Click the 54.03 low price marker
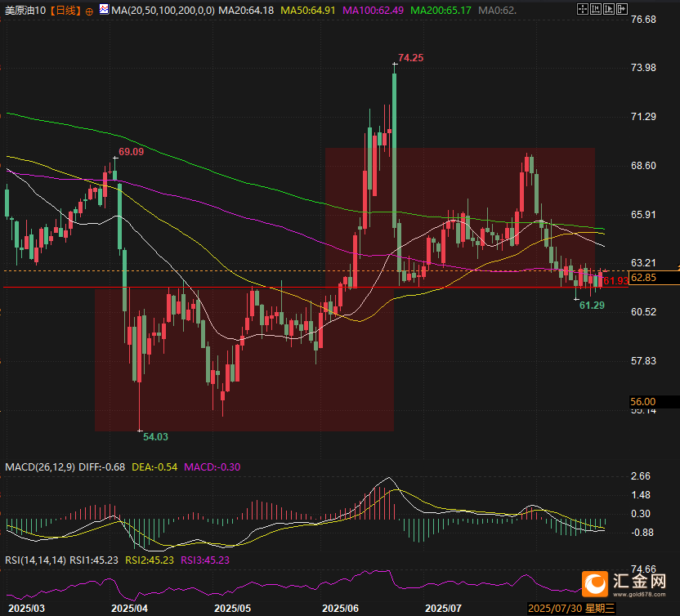This screenshot has width=680, height=616. pyautogui.click(x=155, y=437)
